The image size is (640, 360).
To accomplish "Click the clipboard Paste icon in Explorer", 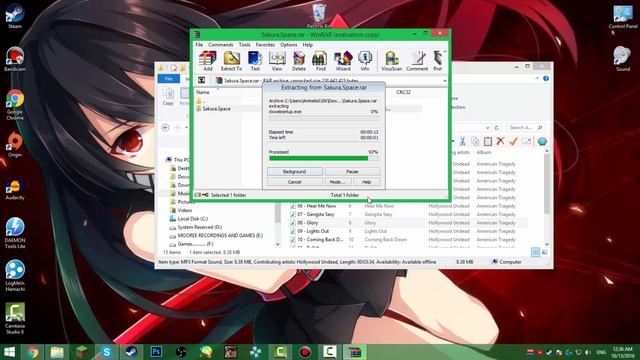I will 488,141.
